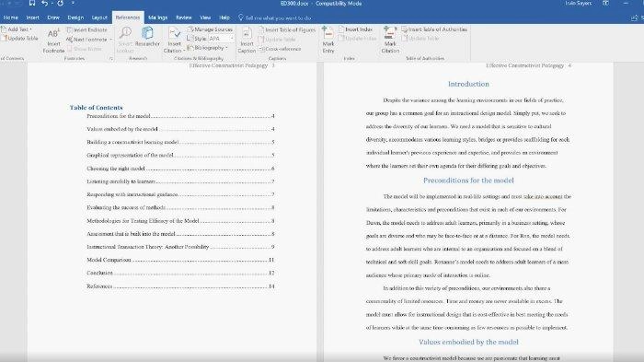Viewport: 644px width, 362px height.
Task: Open Customize Quick Access Toolbar arrow
Action: coord(73,4)
